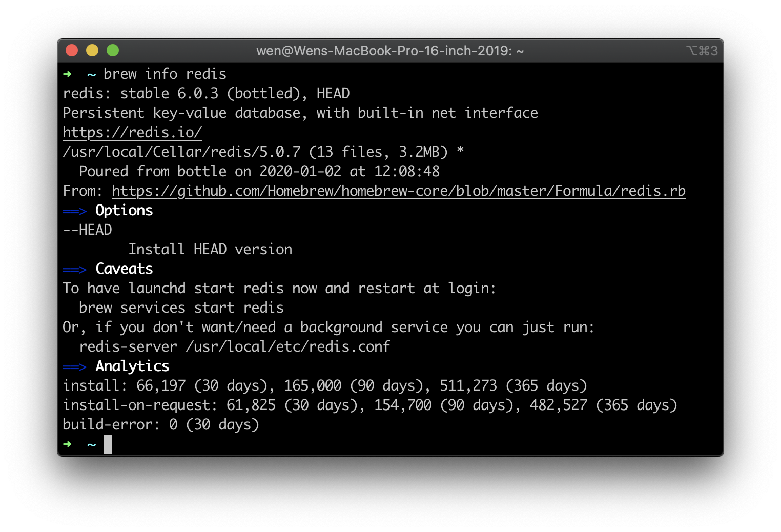Image resolution: width=781 pixels, height=532 pixels.
Task: Select the Options section header
Action: coord(124,210)
